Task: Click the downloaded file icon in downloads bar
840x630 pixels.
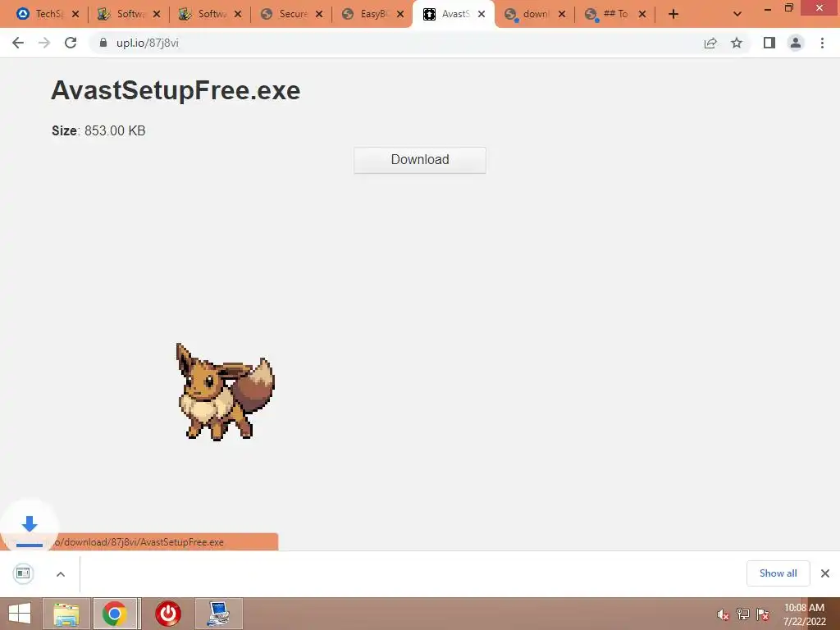Action: 23,573
